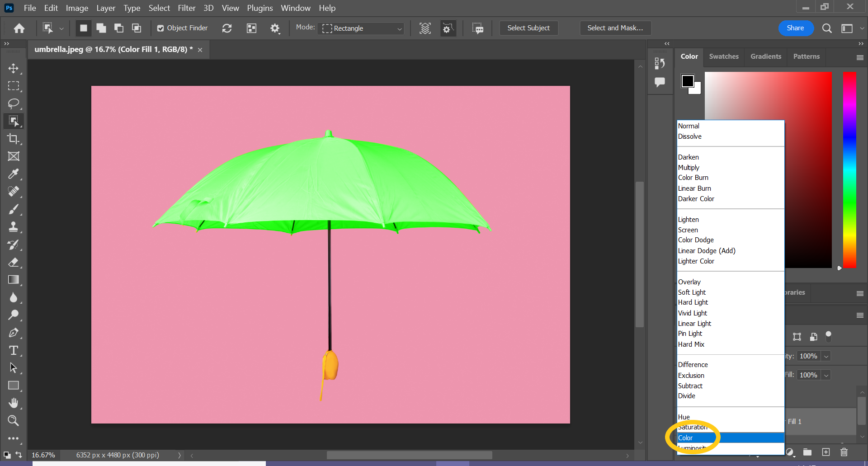Viewport: 868px width, 466px height.
Task: Open the Mode Rectangle dropdown
Action: 361,28
